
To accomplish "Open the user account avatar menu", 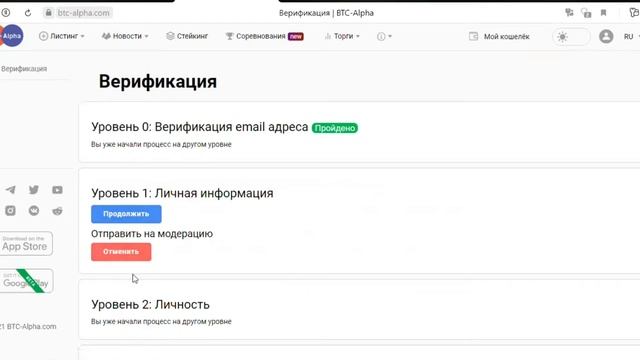I will (x=606, y=36).
